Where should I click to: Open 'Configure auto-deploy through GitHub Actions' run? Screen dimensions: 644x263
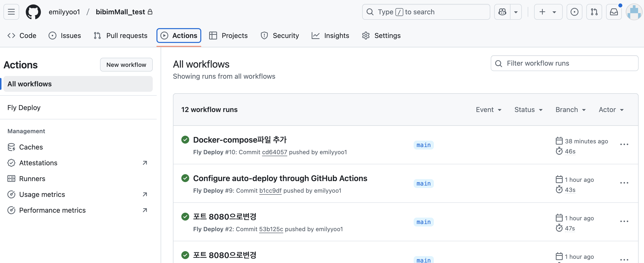280,178
